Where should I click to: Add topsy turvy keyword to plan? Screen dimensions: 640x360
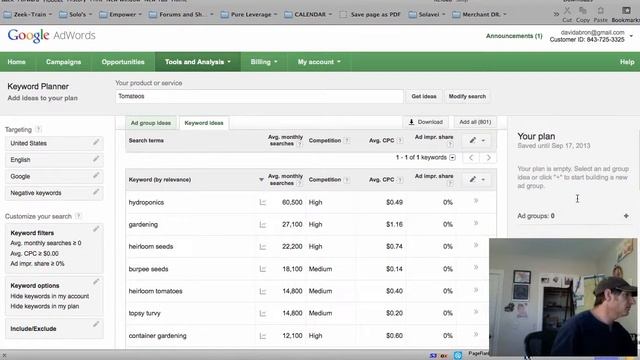(476, 312)
